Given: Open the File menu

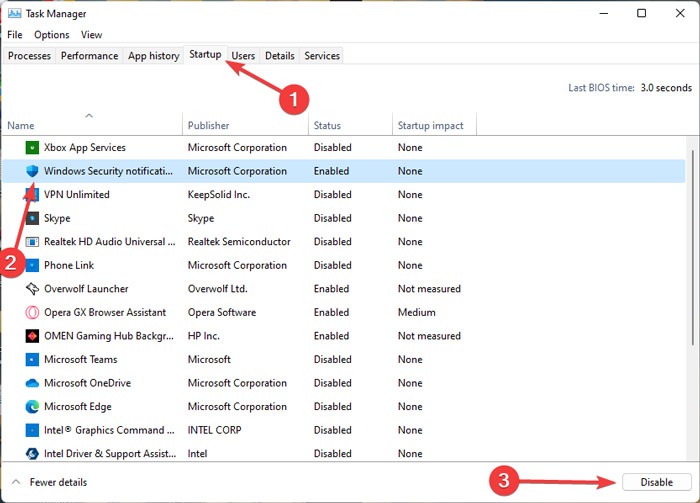Looking at the screenshot, I should (x=15, y=35).
